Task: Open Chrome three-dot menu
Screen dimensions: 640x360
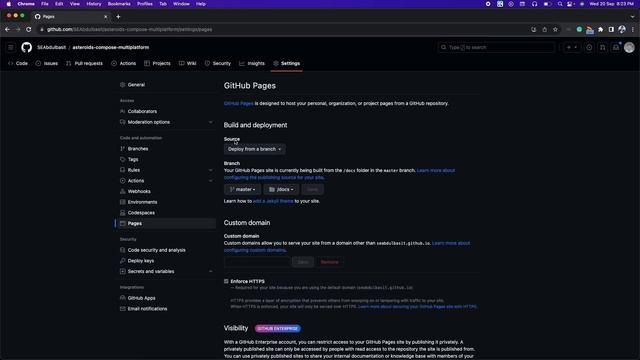Action: tap(633, 29)
